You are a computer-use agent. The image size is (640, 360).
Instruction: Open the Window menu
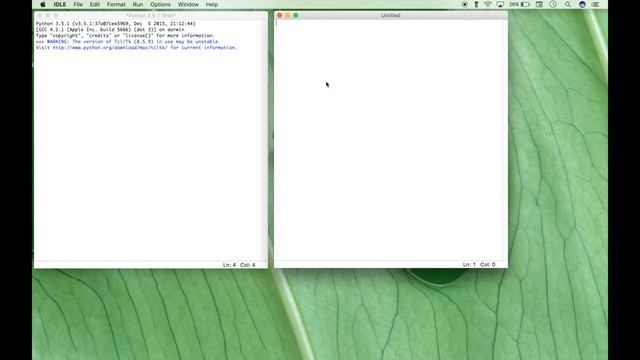click(x=188, y=4)
